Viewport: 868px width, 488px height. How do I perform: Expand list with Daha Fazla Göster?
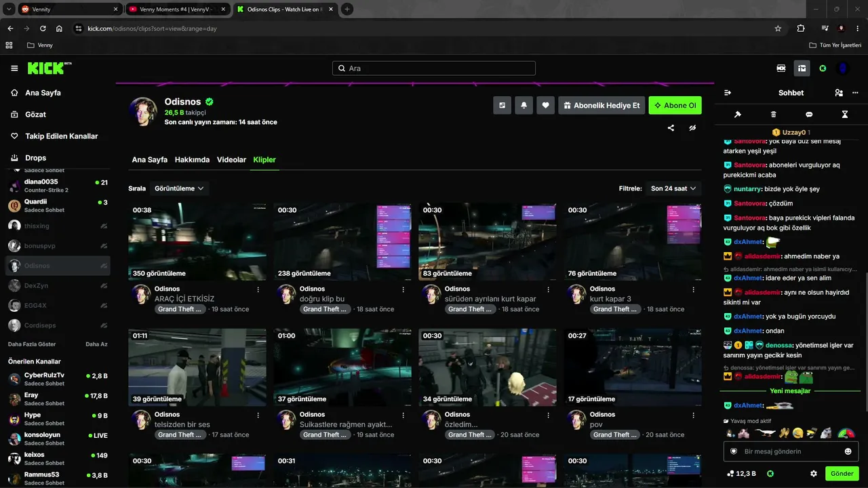pyautogui.click(x=32, y=344)
